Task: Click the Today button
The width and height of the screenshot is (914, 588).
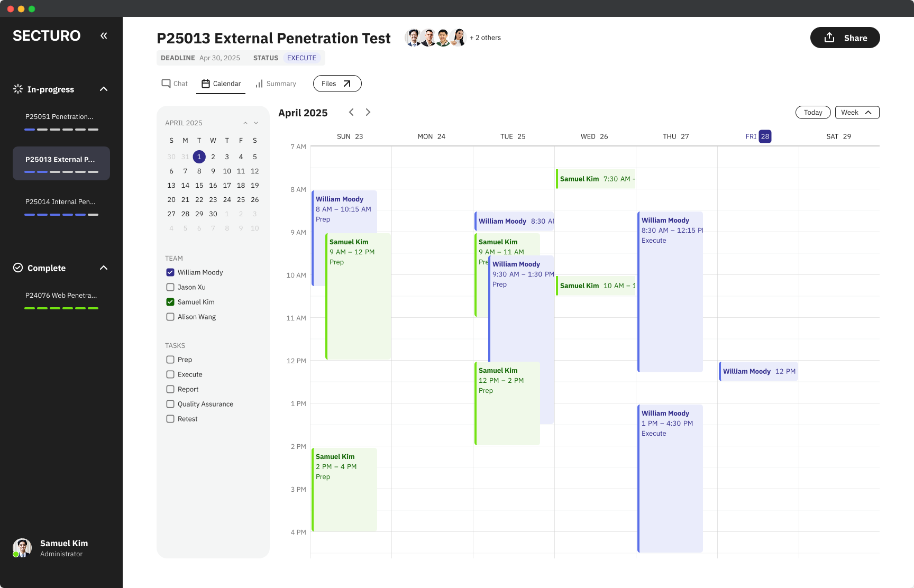Action: [812, 112]
